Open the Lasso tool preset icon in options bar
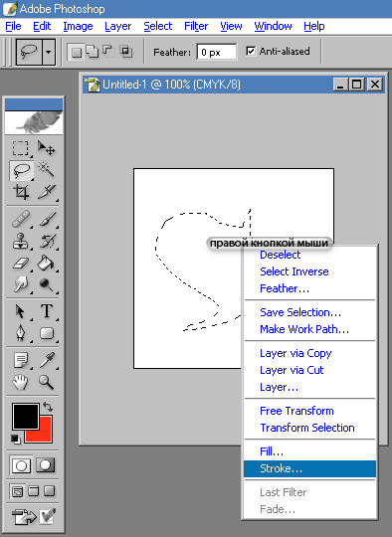This screenshot has height=537, width=392. click(29, 52)
